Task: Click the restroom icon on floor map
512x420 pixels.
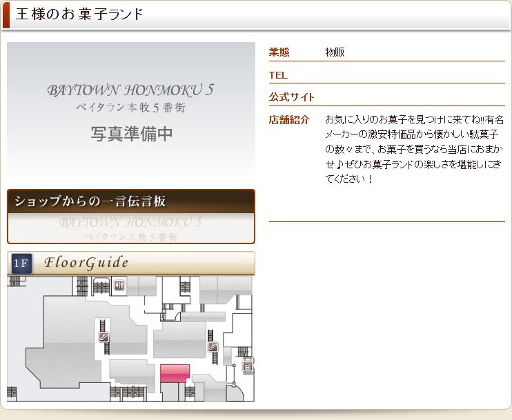Action: (119, 285)
